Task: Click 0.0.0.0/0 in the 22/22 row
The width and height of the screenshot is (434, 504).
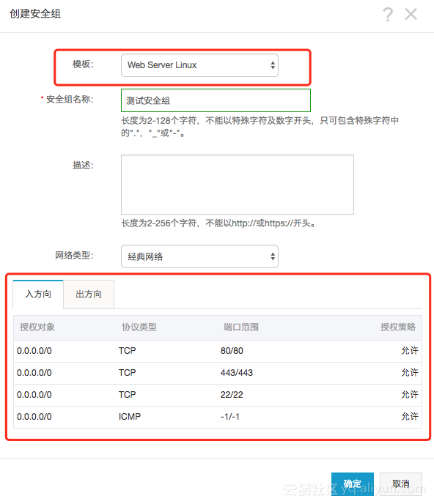Action: point(34,394)
